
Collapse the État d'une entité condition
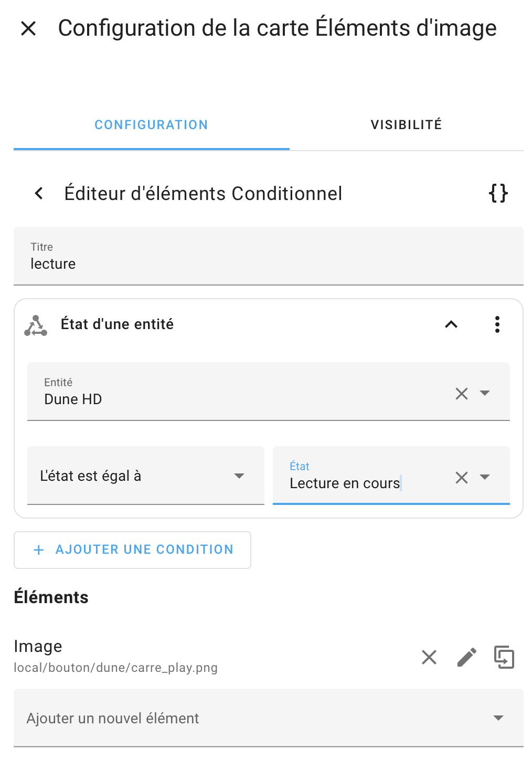451,324
